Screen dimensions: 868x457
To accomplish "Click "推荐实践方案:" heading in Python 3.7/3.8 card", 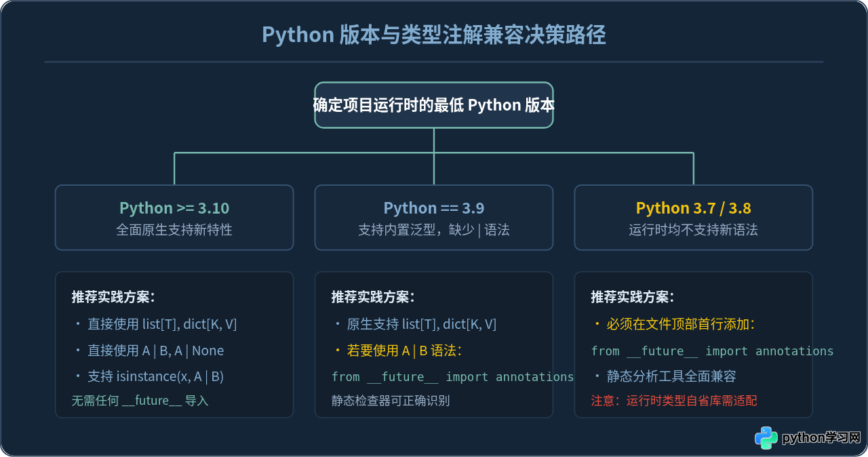I will [x=633, y=297].
